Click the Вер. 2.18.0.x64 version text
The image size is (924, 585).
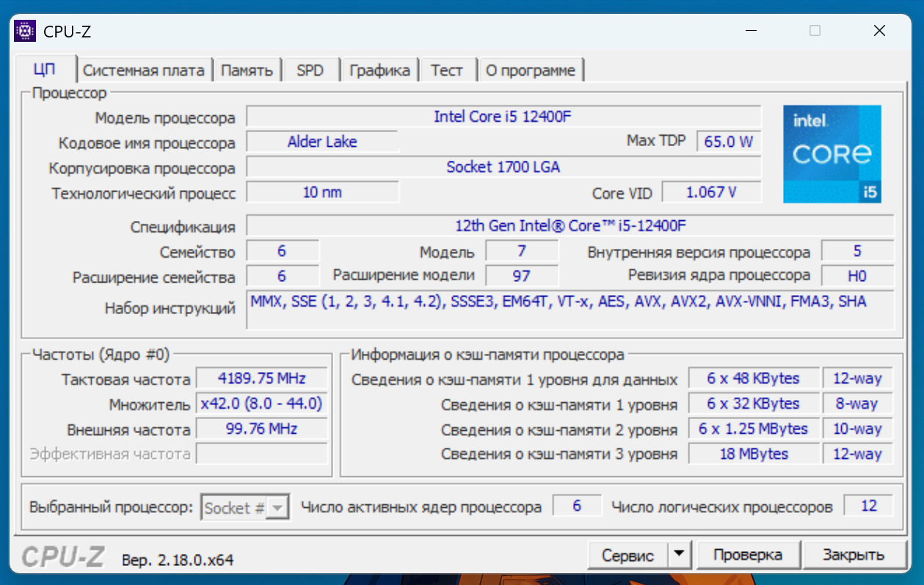coord(177,560)
